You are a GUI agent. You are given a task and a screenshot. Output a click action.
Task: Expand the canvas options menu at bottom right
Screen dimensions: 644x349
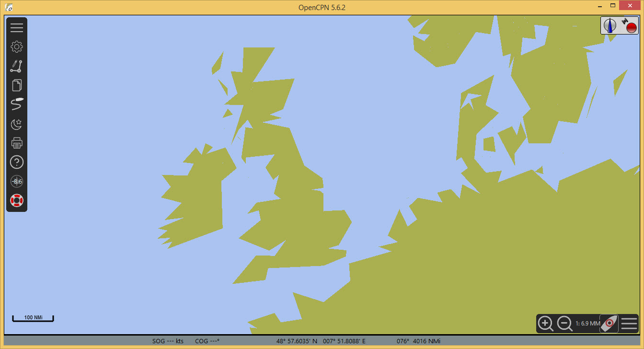coord(629,324)
